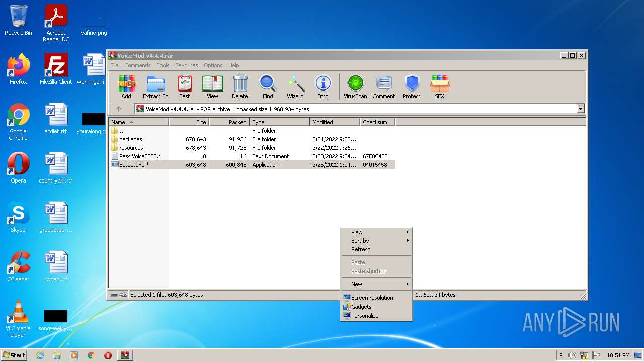Image resolution: width=644 pixels, height=362 pixels.
Task: Sort by Size column header
Action: pos(189,122)
